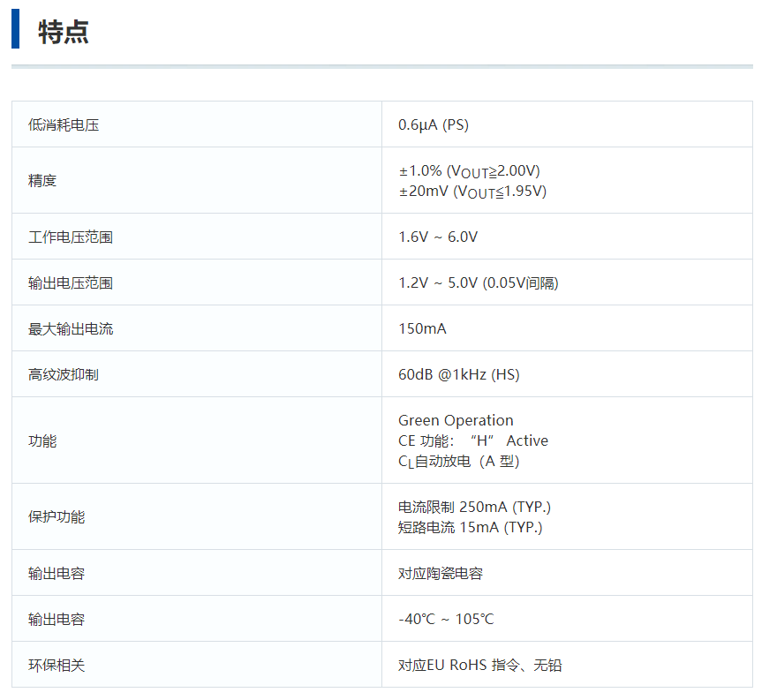Select the 150mA value
Image resolution: width=777 pixels, height=700 pixels.
pyautogui.click(x=418, y=327)
